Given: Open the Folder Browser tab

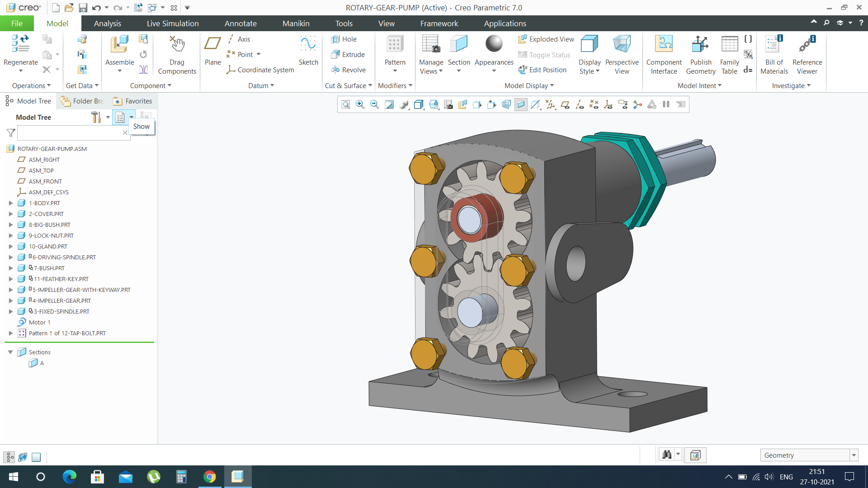Looking at the screenshot, I should pos(83,101).
